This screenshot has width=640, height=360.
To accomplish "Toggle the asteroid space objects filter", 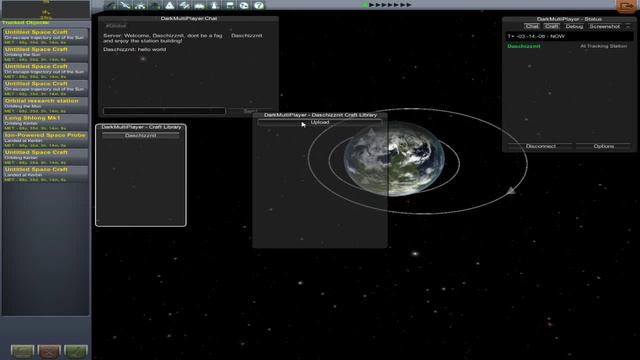I will [x=244, y=5].
